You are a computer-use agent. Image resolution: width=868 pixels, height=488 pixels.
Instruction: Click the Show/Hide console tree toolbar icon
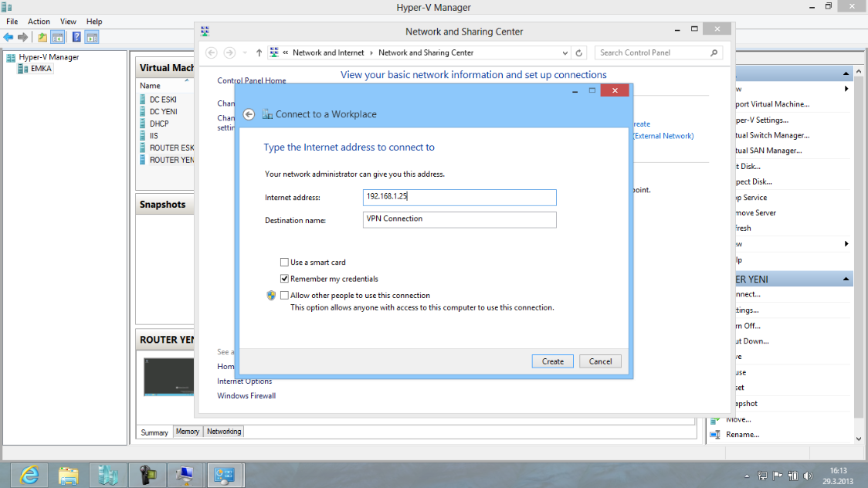click(x=58, y=37)
